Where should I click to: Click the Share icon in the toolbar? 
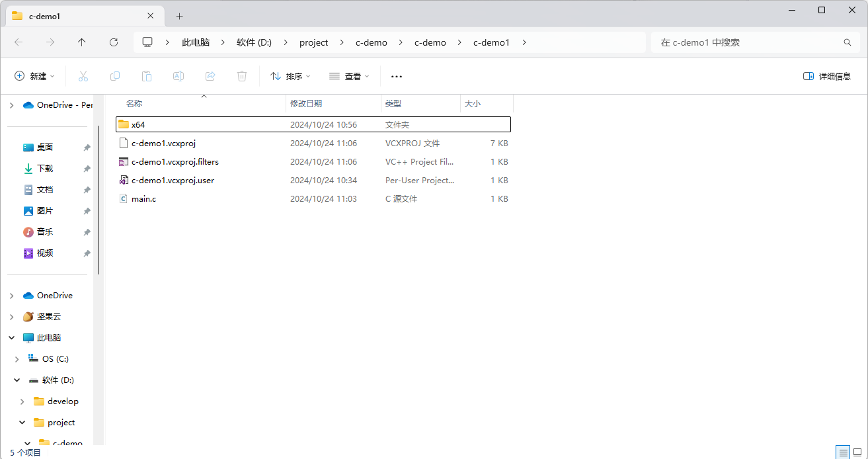tap(210, 76)
